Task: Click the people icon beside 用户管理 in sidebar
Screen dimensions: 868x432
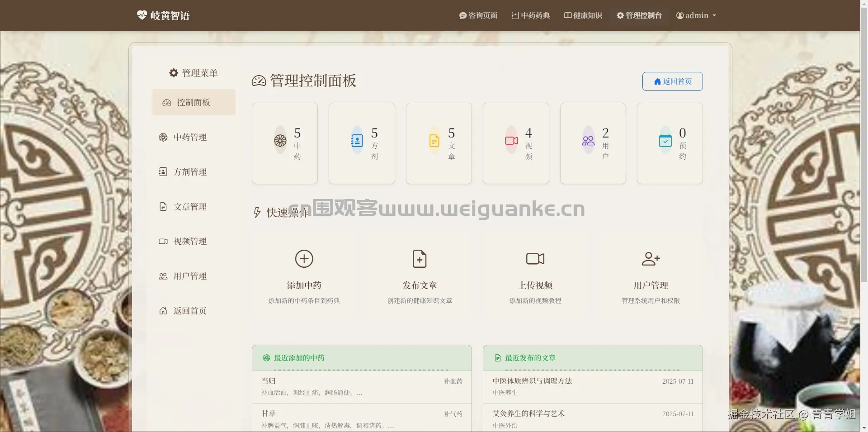Action: click(163, 276)
